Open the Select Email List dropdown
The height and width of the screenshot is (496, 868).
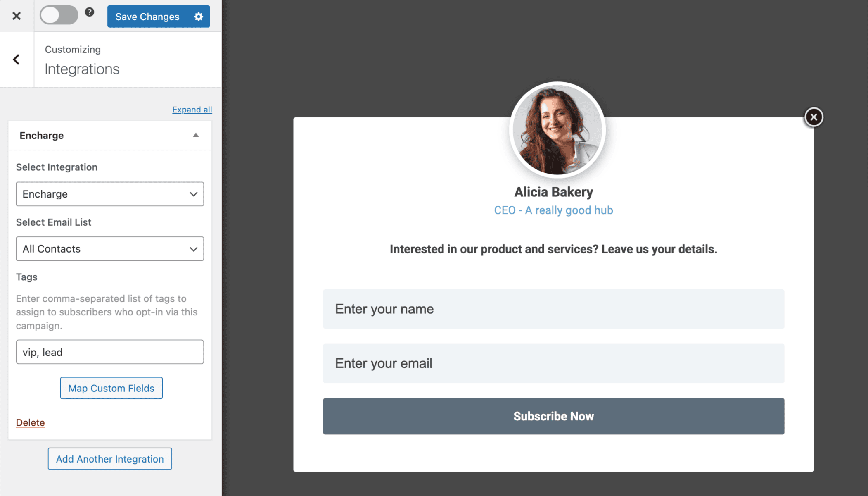(x=110, y=248)
